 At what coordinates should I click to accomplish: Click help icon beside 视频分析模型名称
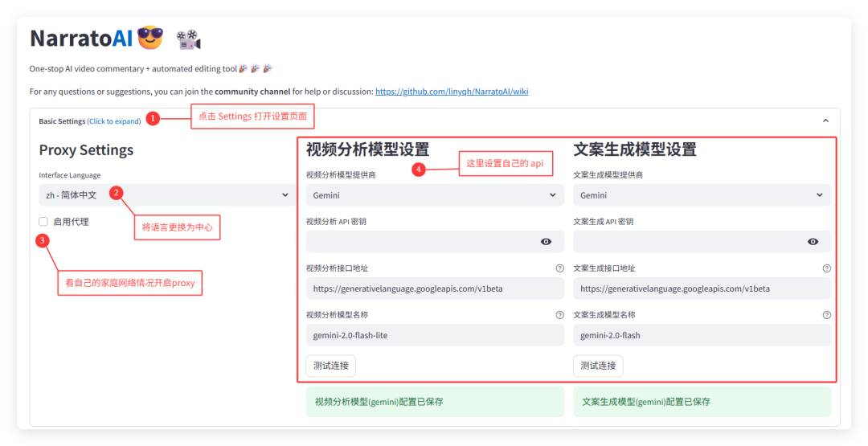[x=559, y=315]
